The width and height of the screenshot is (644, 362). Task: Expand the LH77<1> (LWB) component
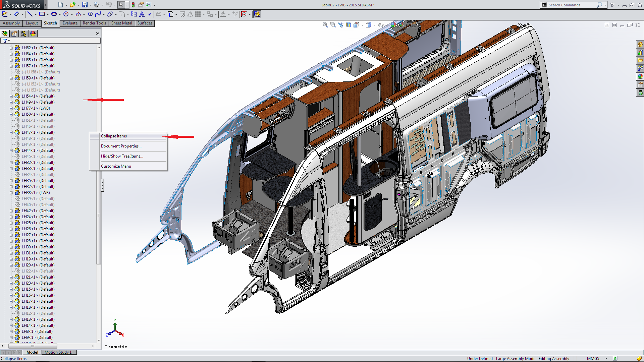click(x=11, y=108)
